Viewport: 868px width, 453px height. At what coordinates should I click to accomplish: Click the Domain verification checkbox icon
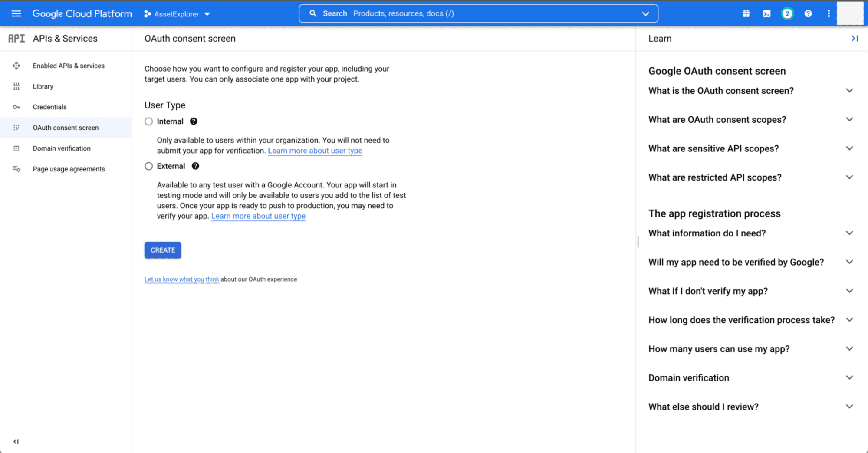coord(16,148)
